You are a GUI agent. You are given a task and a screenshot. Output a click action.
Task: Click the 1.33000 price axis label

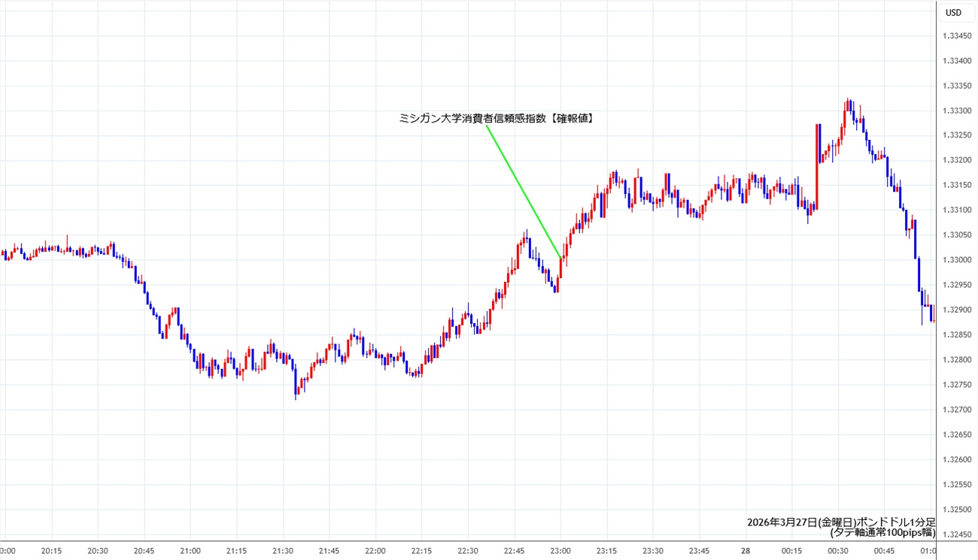tap(956, 260)
